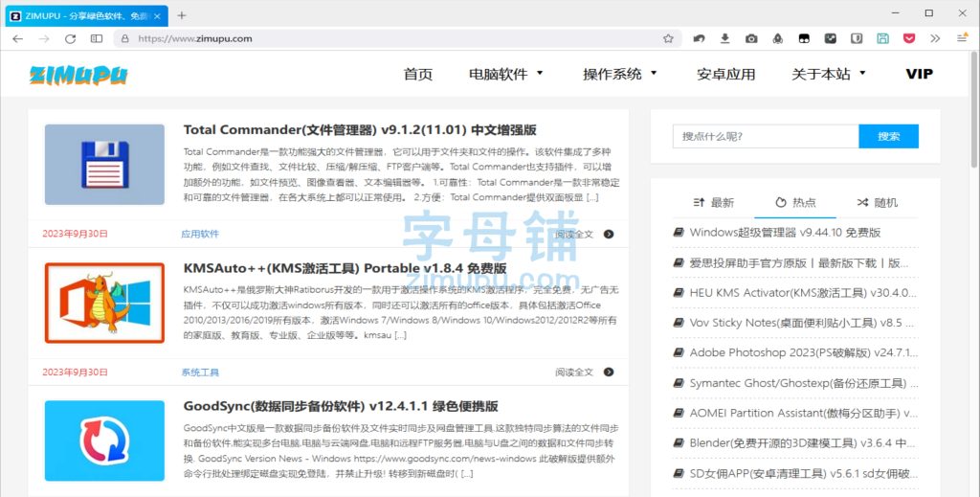
Task: Click the 2023年9月30日 date under Total Commander
Action: 75,234
